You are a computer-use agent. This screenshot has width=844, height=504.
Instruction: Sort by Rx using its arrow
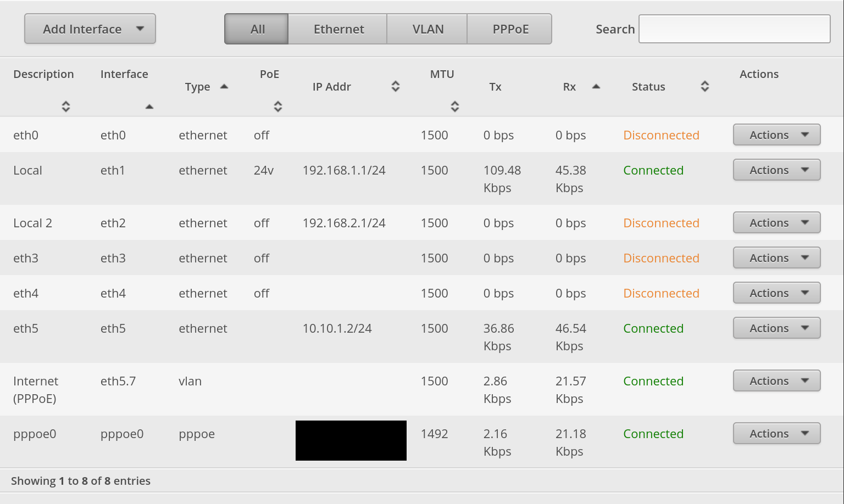click(x=596, y=87)
